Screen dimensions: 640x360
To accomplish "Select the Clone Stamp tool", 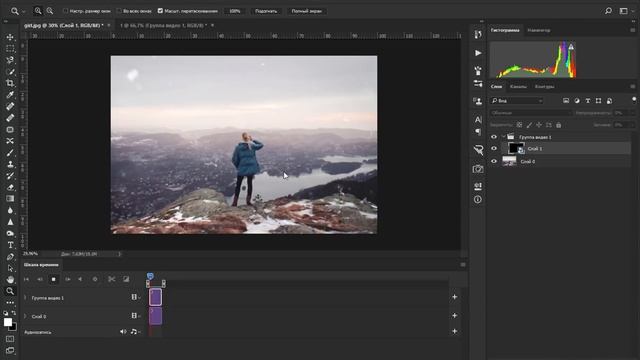I will pos(10,164).
